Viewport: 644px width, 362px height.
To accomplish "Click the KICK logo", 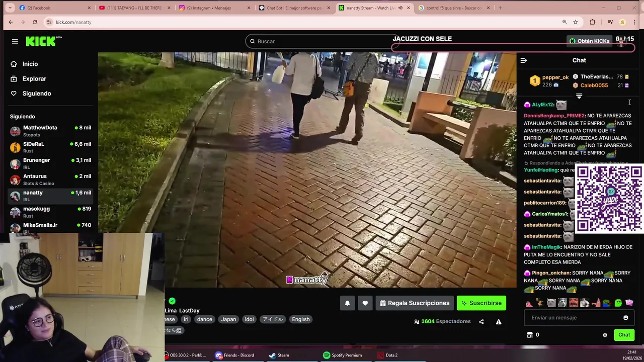I will click(43, 41).
